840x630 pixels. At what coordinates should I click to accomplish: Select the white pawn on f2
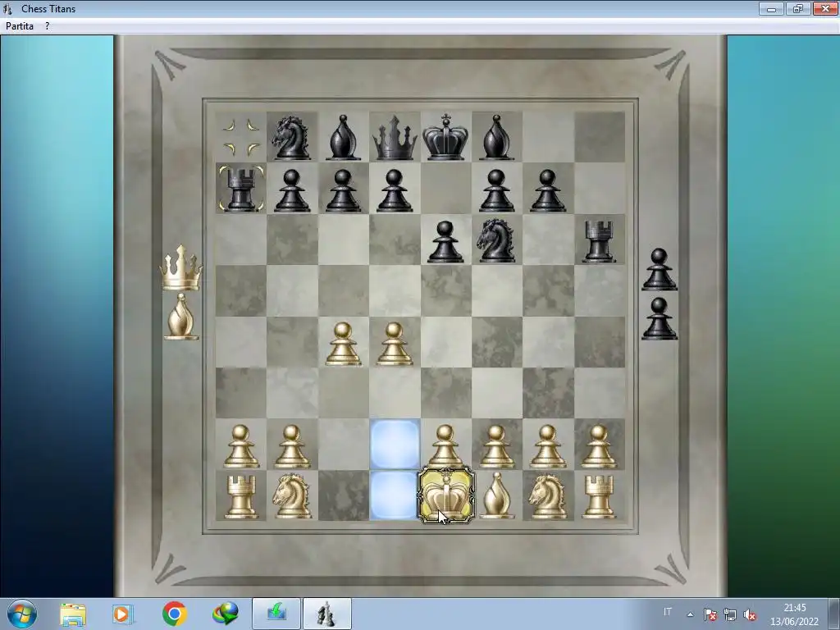click(496, 447)
